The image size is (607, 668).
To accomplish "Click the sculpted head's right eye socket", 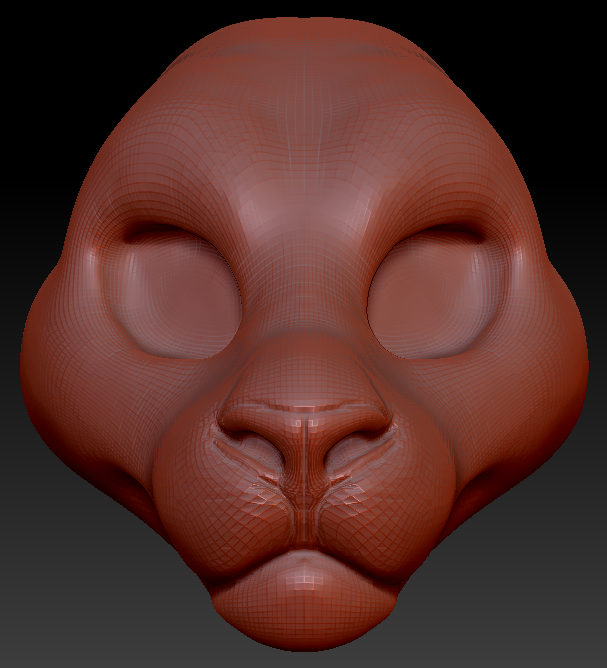I will coord(438,292).
